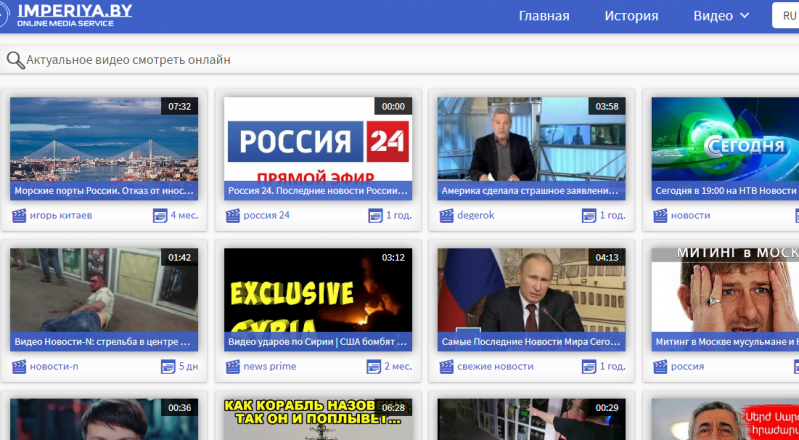The height and width of the screenshot is (440, 799).
Task: Click title 'Россия 24. Последние новости России…'
Action: [x=318, y=191]
